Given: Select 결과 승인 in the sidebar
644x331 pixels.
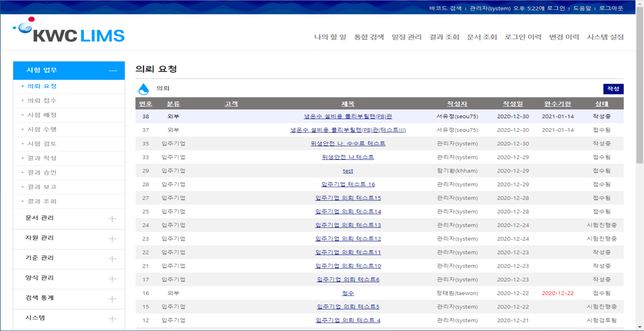Looking at the screenshot, I should [42, 172].
